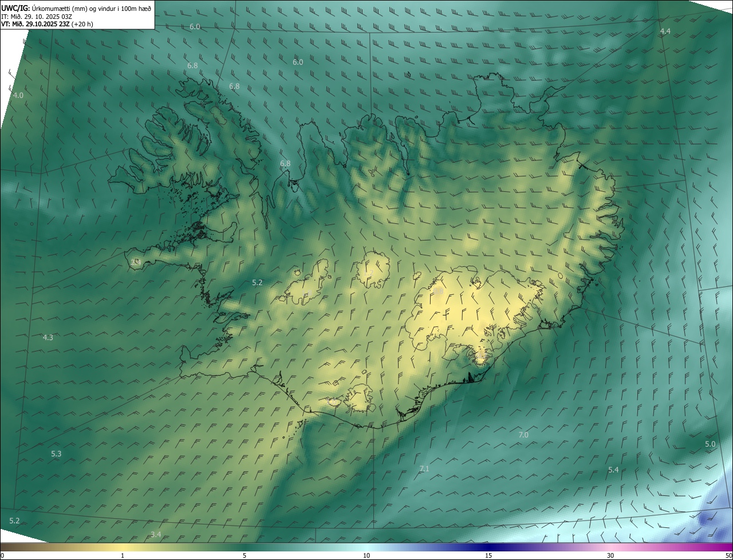Click the '4.4' value label on the map
Viewport: 733px width, 560px height.
665,31
